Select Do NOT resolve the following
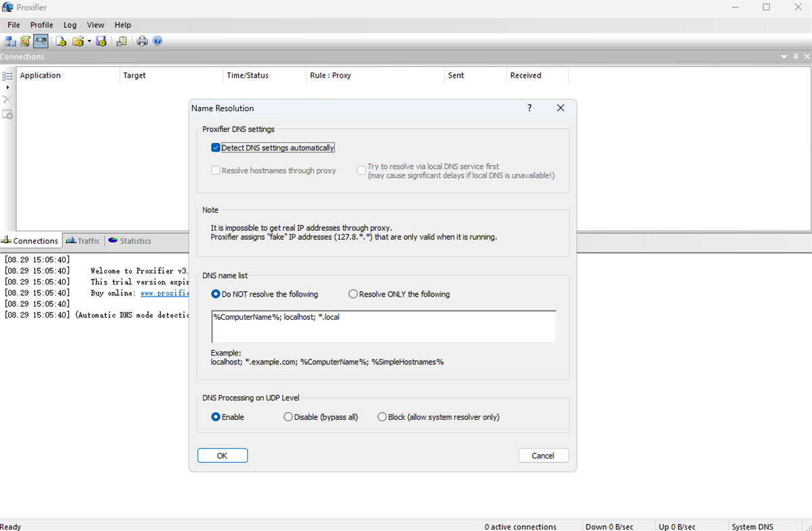 tap(216, 294)
